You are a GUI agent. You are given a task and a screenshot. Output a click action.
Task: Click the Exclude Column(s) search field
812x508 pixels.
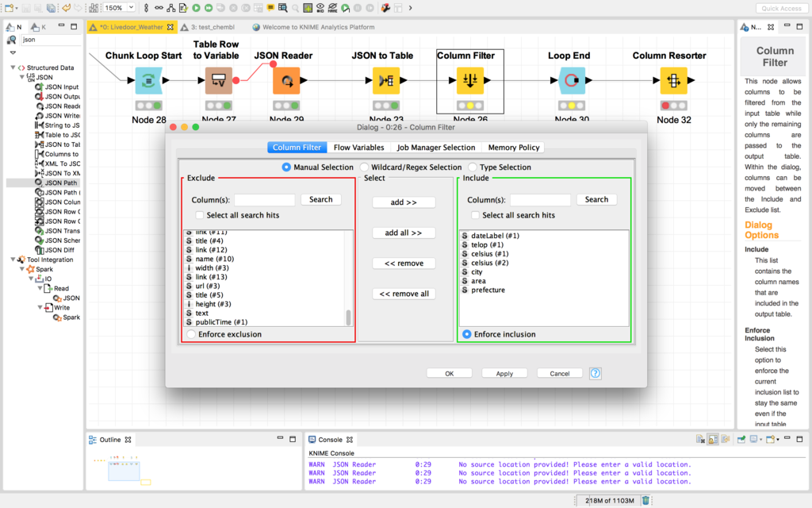(x=265, y=199)
